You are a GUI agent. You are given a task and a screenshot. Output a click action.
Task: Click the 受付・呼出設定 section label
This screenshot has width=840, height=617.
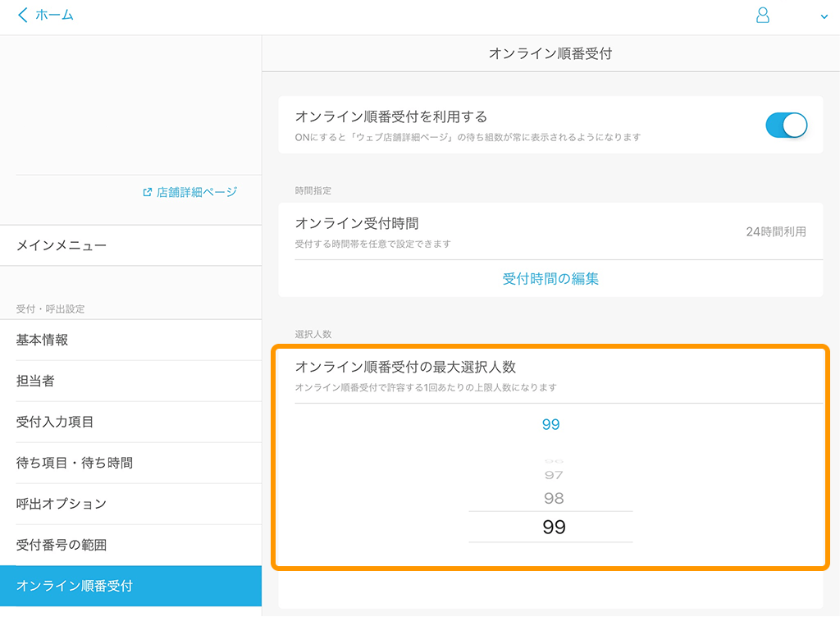click(x=50, y=309)
